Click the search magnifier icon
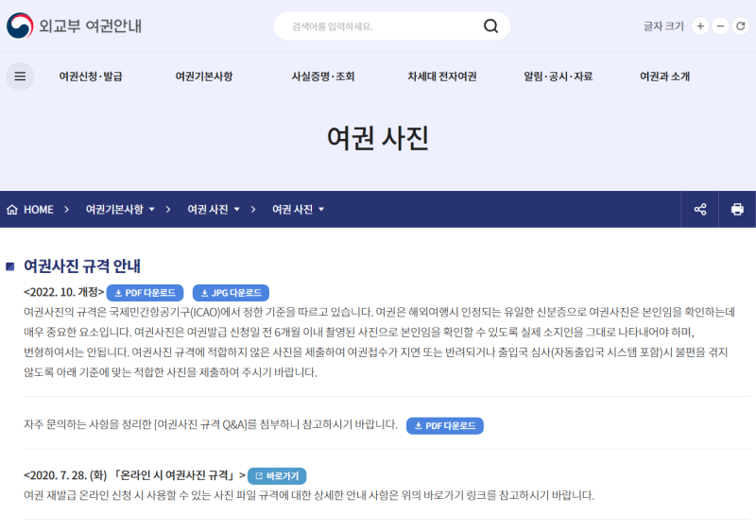 pyautogui.click(x=490, y=26)
